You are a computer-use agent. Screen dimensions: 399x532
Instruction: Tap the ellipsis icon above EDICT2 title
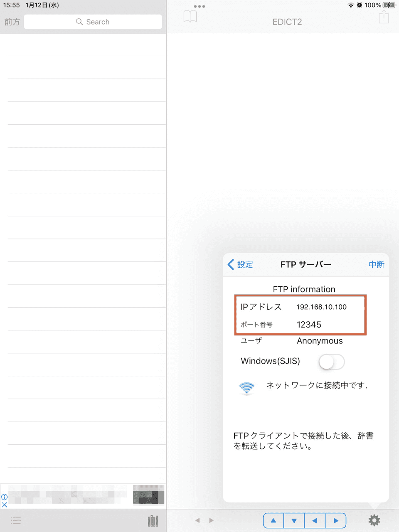[199, 6]
